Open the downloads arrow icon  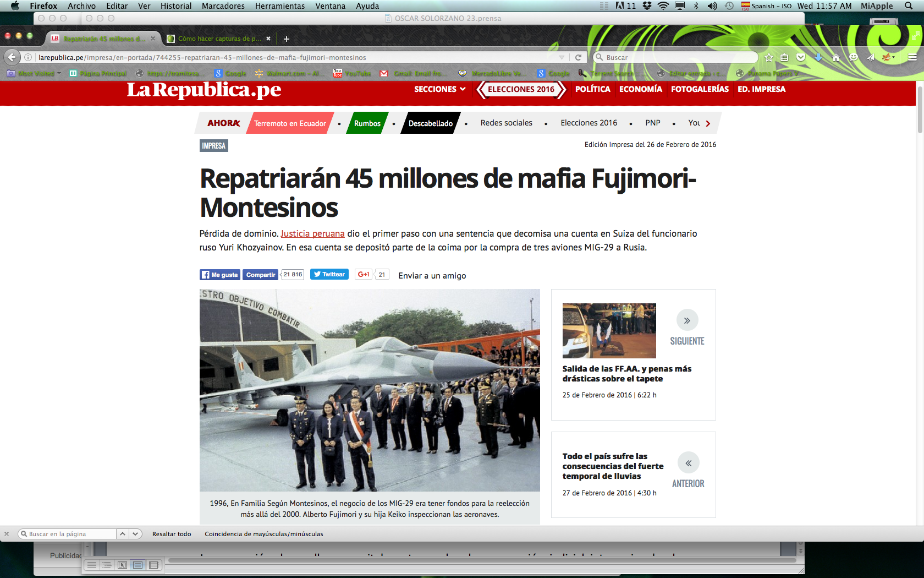pos(818,57)
